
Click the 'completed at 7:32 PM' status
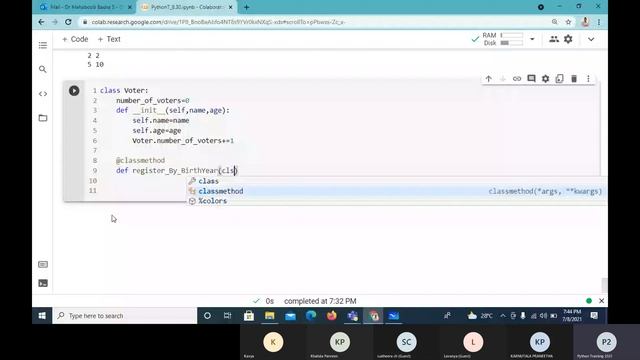pyautogui.click(x=320, y=301)
